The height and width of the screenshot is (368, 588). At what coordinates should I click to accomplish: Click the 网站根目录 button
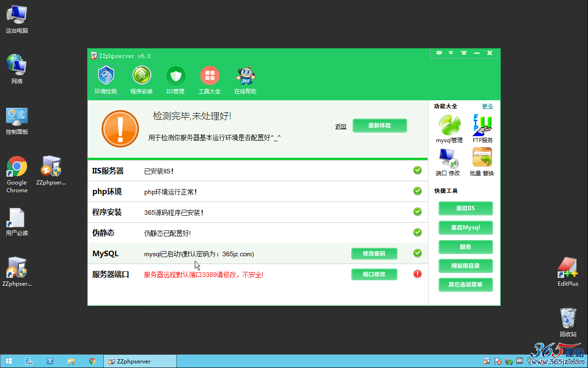[466, 266]
